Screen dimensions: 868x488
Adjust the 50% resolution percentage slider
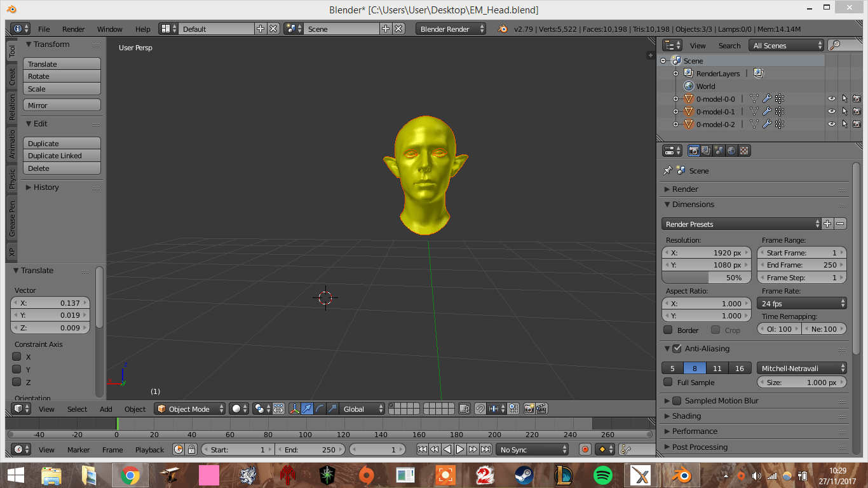point(707,278)
